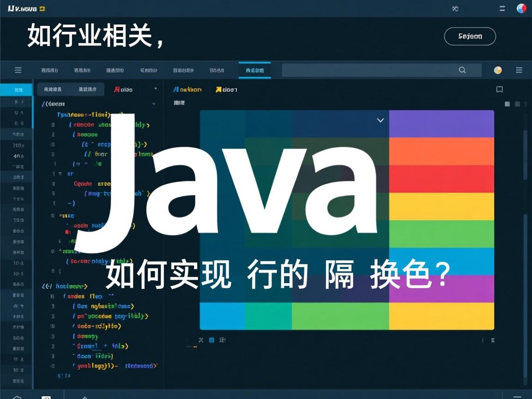Open the circular profile avatar at top right

[521, 8]
